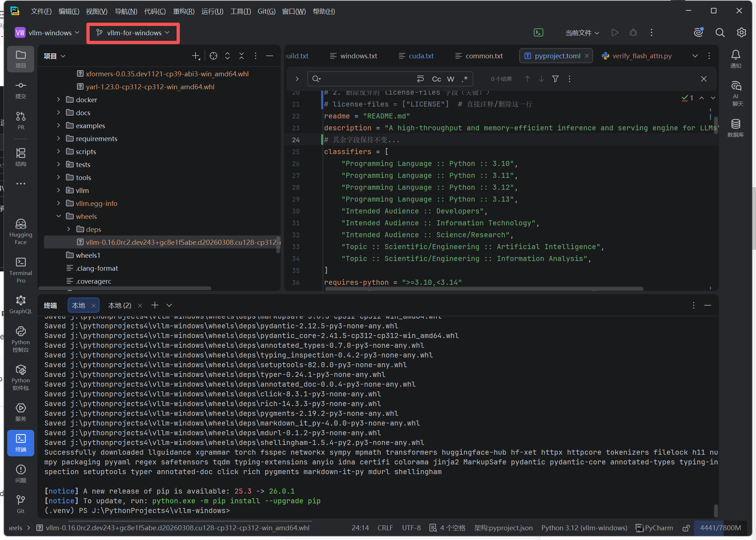Viewport: 756px width, 540px height.
Task: Click Python 3.12 interpreter in status bar
Action: [x=584, y=528]
